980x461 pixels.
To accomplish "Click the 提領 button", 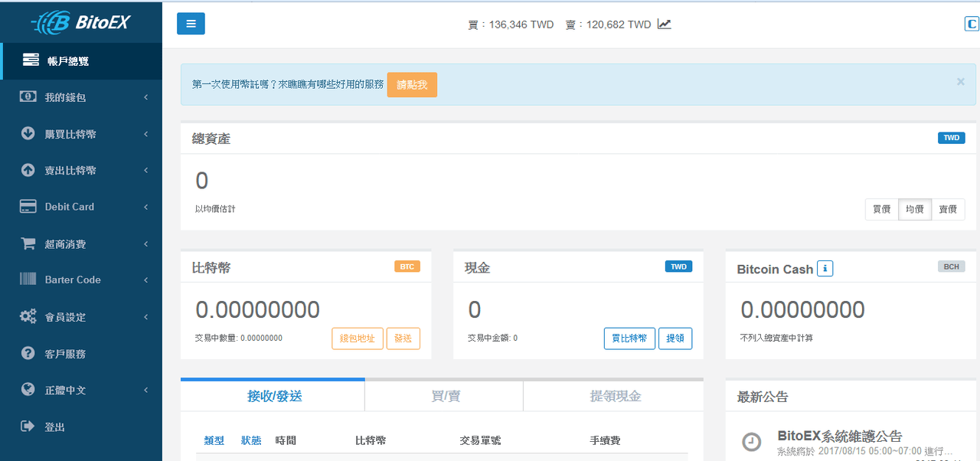I will (675, 338).
